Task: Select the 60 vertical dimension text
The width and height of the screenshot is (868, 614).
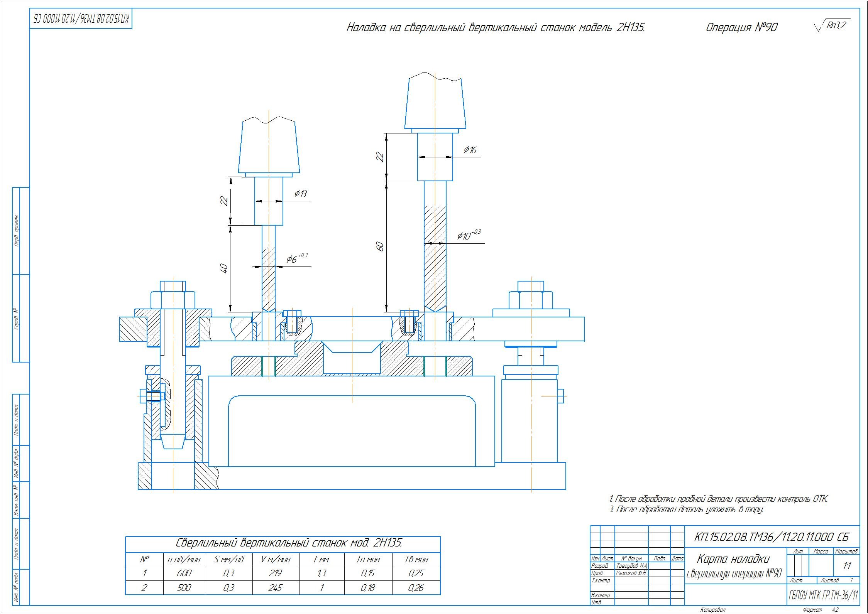Action: [x=380, y=246]
